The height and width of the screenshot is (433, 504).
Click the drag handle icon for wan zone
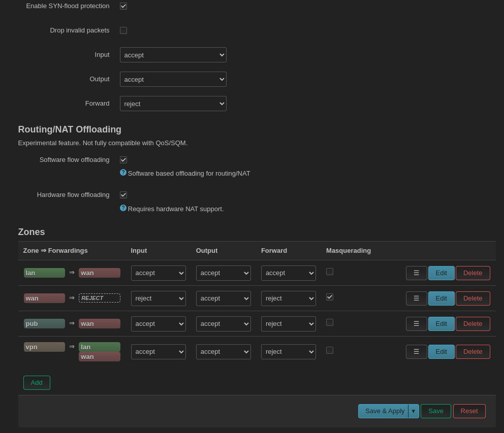416,298
